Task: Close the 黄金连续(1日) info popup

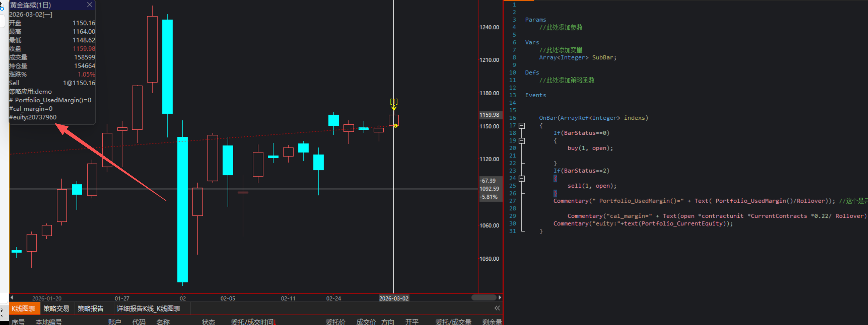Action: (89, 5)
